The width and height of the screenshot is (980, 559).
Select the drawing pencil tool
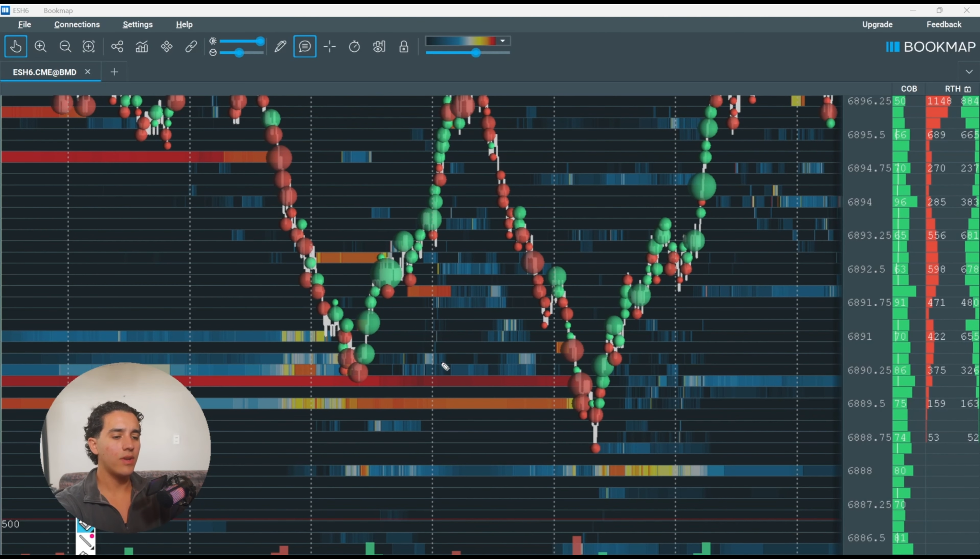(280, 46)
